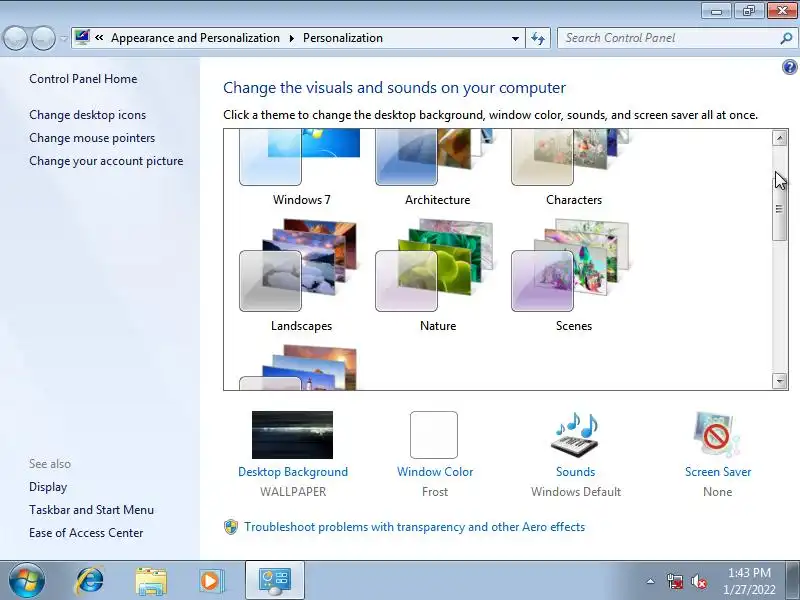
Task: Open Change desktop icons
Action: (87, 115)
